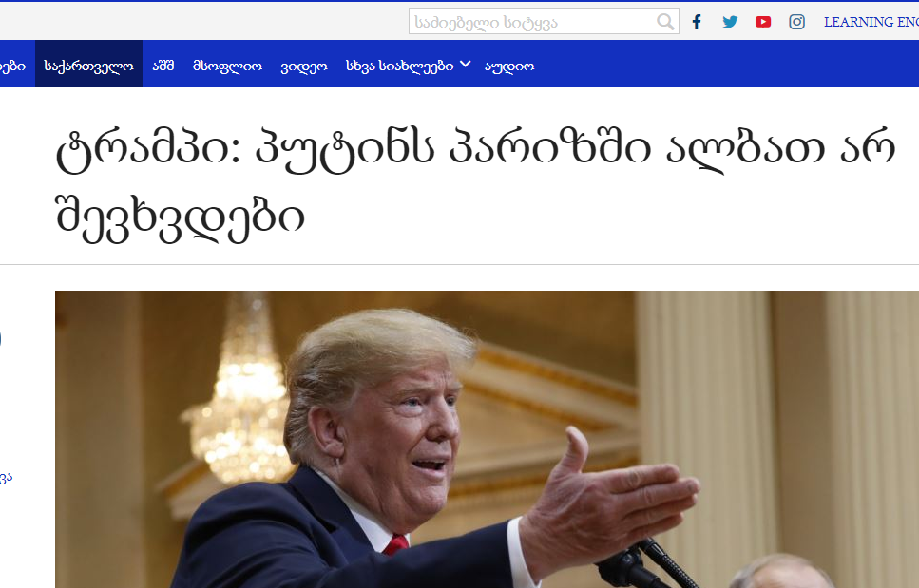This screenshot has width=919, height=588.
Task: Open the Facebook page icon
Action: tap(697, 22)
